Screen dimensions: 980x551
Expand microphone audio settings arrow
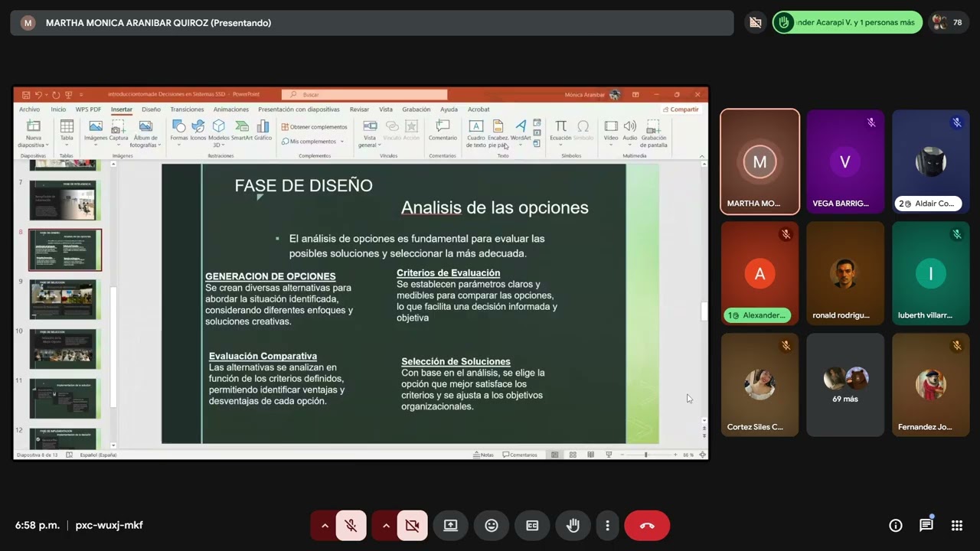(x=324, y=526)
